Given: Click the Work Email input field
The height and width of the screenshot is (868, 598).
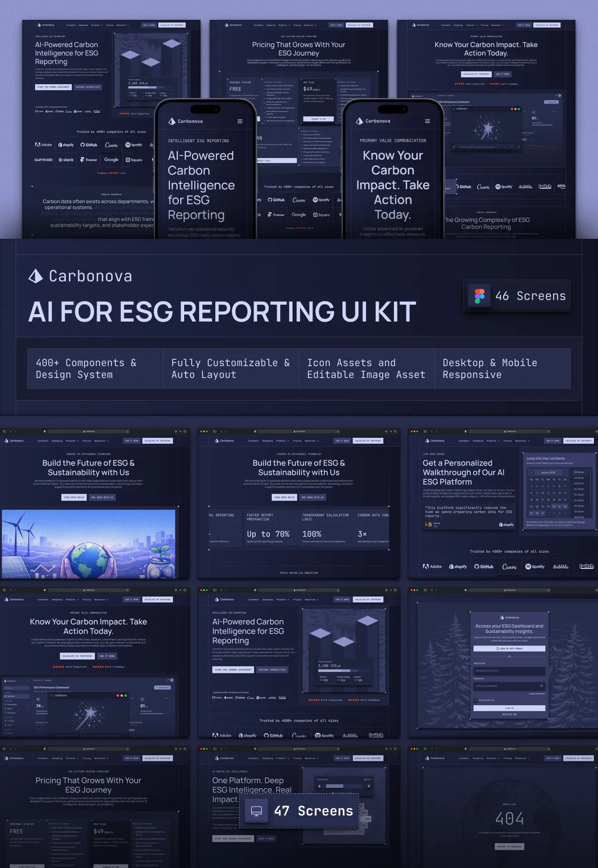Looking at the screenshot, I should [509, 671].
